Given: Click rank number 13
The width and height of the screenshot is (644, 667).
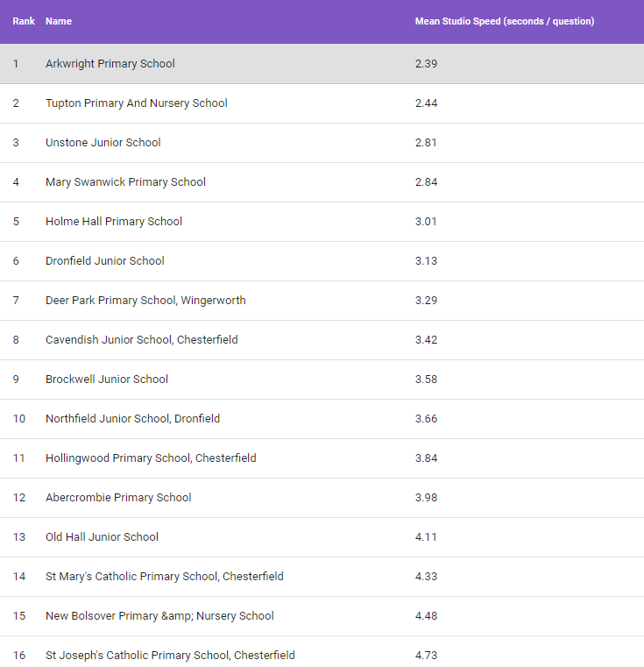Looking at the screenshot, I should 19,536.
